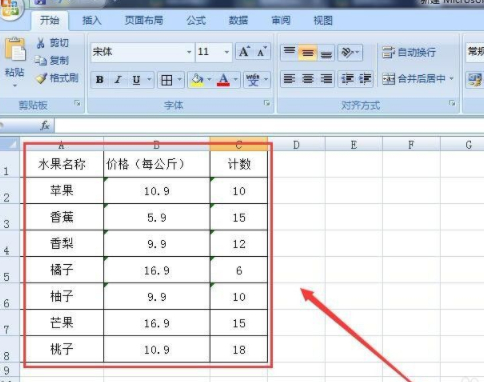Open the alignment group dialog launcher
The height and width of the screenshot is (382, 484).
(452, 103)
